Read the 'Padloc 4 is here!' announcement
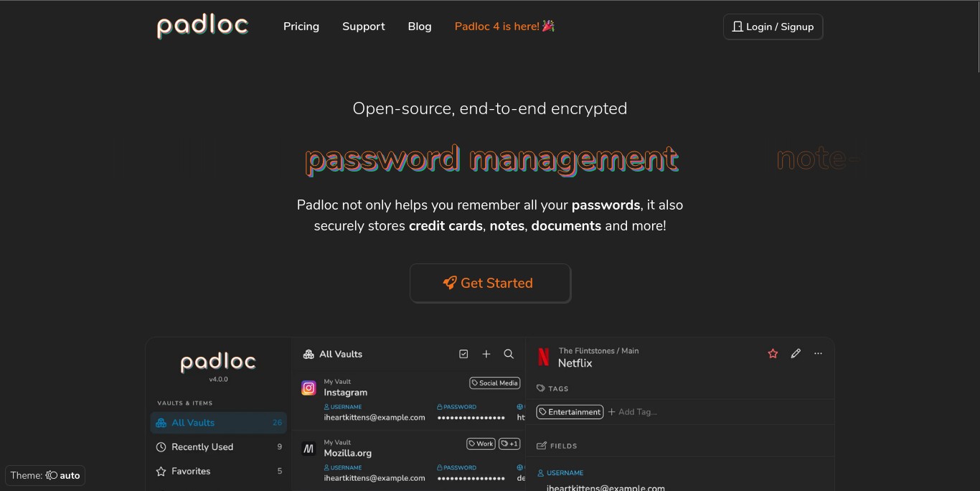Image resolution: width=980 pixels, height=491 pixels. [x=504, y=27]
